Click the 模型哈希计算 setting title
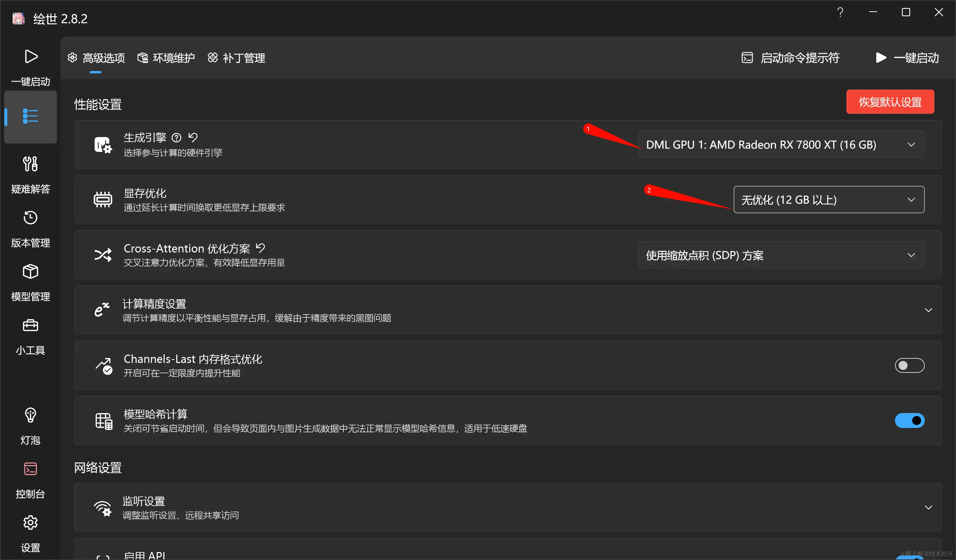This screenshot has height=560, width=956. pyautogui.click(x=156, y=414)
